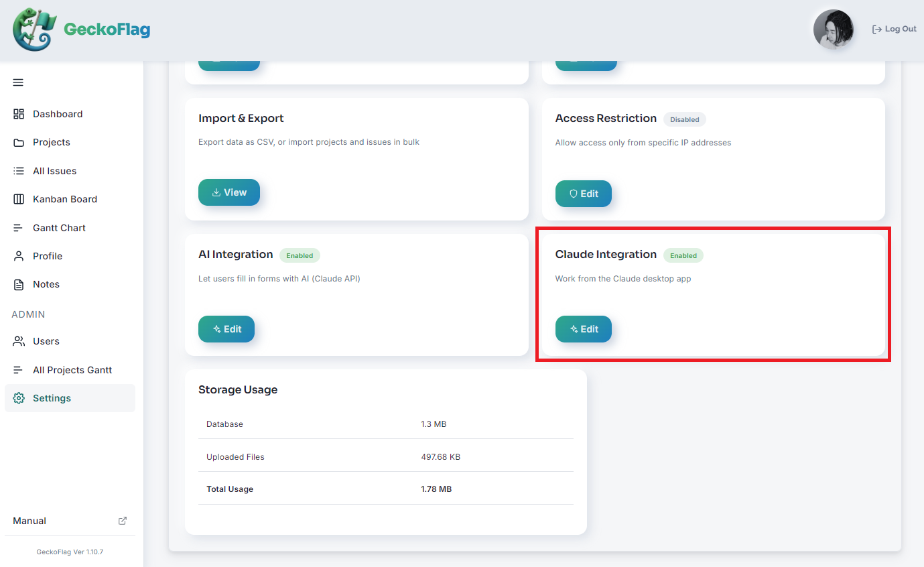Click Edit button under Claude Integration

(584, 329)
